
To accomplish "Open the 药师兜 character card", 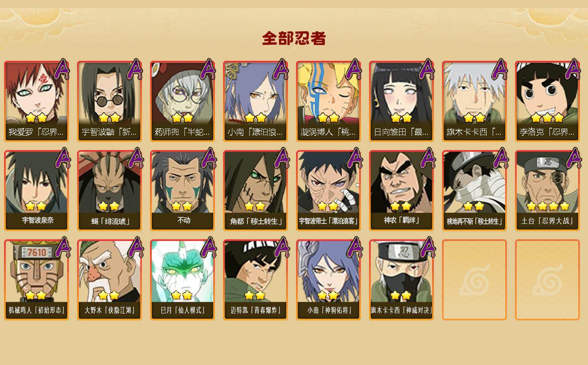I will point(182,101).
